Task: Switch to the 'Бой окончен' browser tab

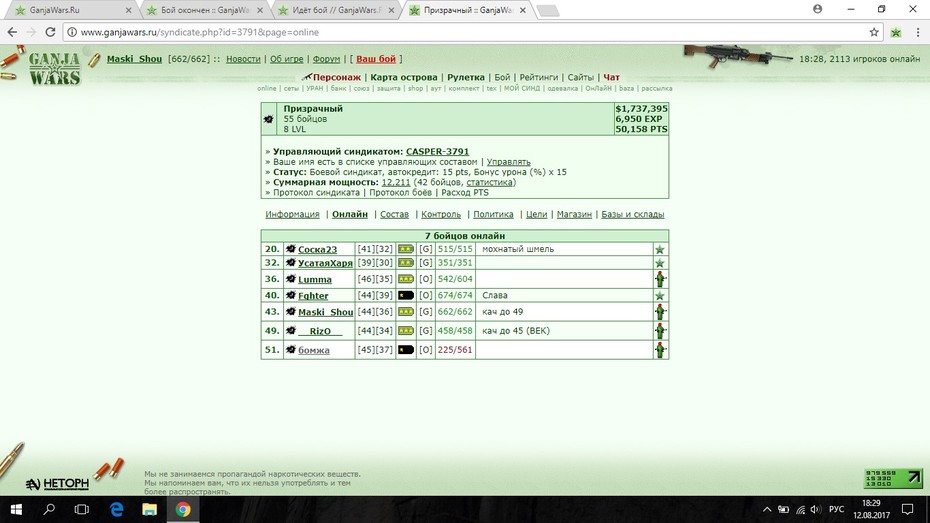Action: click(x=205, y=10)
